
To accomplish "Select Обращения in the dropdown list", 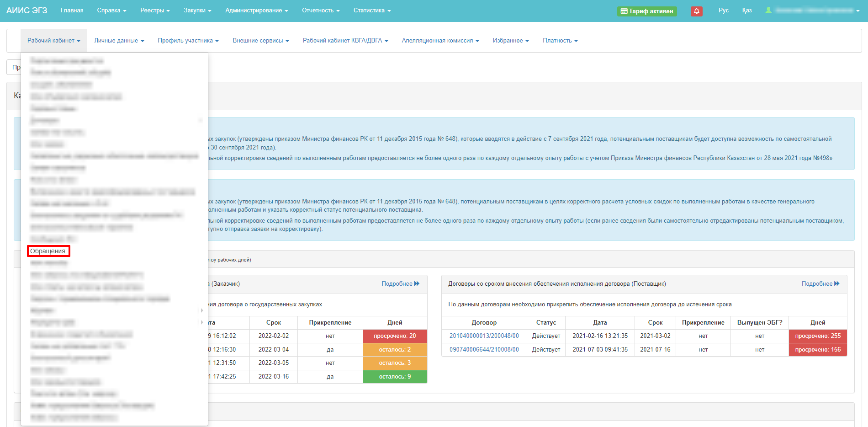I will [x=48, y=251].
